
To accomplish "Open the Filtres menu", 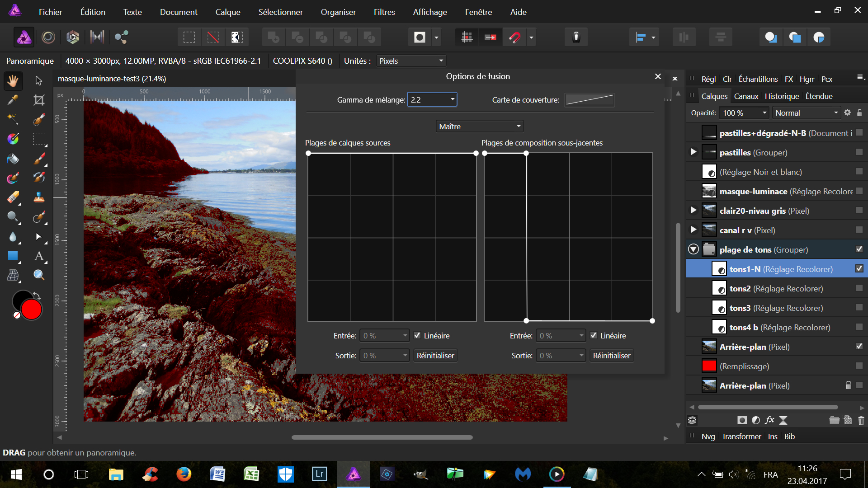I will (x=384, y=12).
